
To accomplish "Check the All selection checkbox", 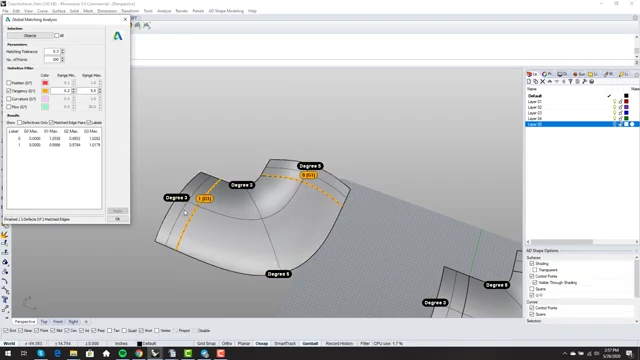I will point(57,36).
